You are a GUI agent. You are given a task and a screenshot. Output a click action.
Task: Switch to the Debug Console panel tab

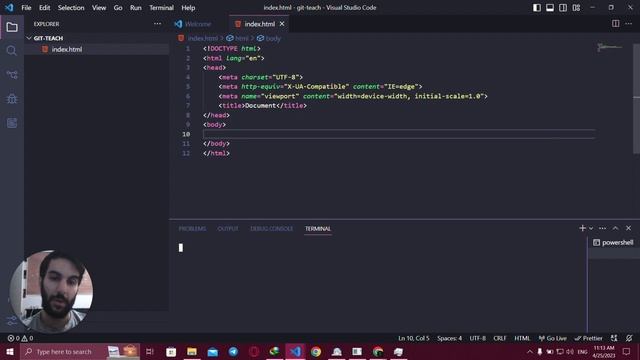click(271, 229)
